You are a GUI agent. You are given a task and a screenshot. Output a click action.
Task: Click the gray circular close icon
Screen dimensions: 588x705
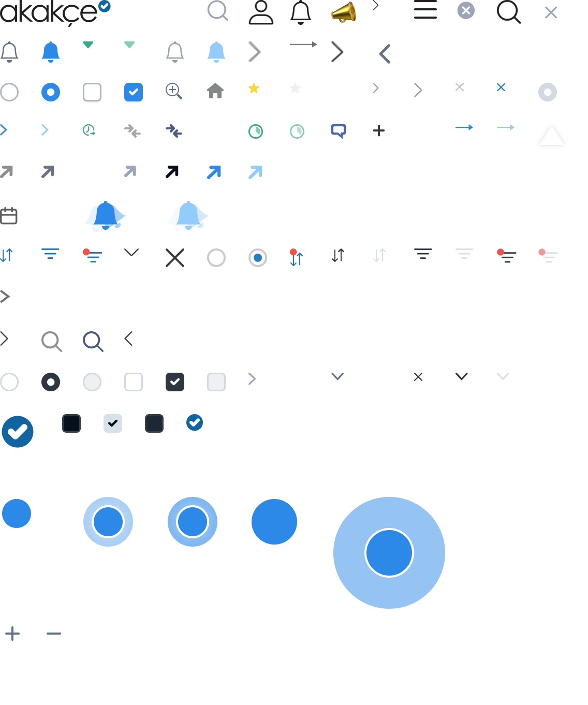click(x=466, y=10)
